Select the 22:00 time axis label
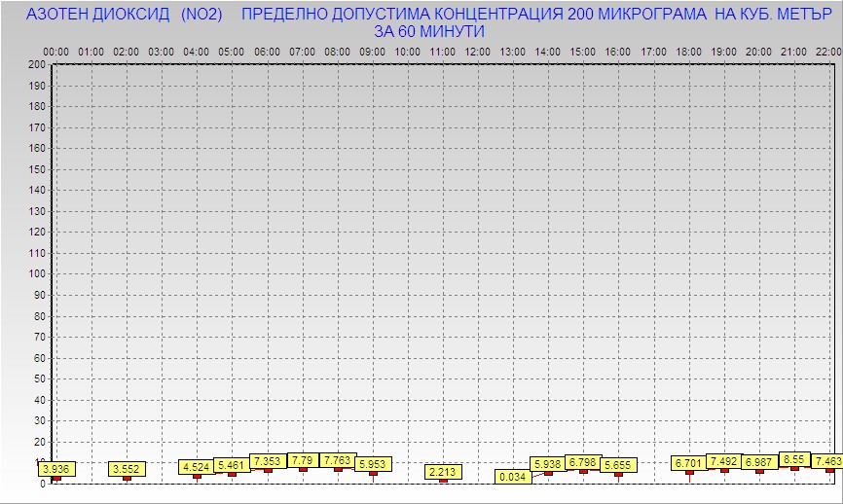 tap(828, 51)
